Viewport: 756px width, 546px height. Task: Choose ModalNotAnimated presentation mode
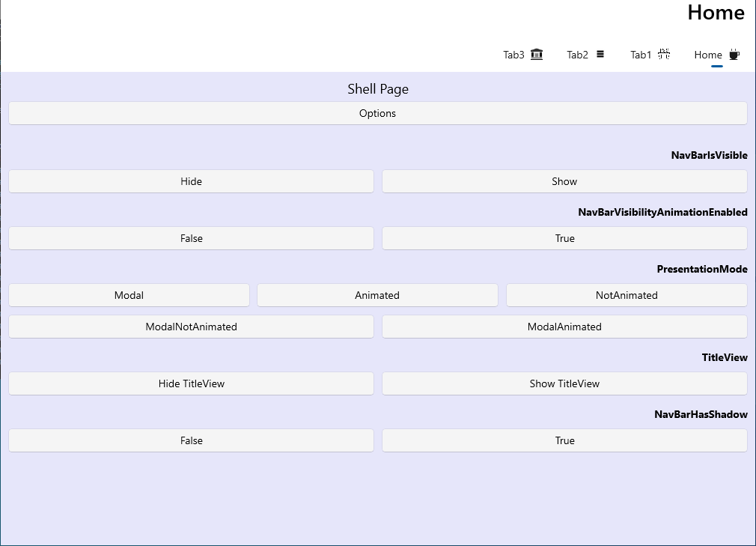(x=191, y=327)
